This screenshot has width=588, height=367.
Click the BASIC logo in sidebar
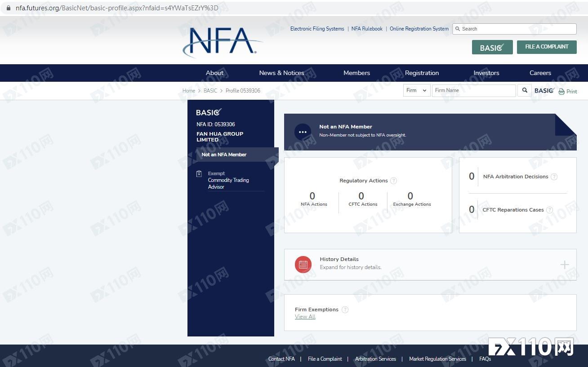click(x=209, y=112)
